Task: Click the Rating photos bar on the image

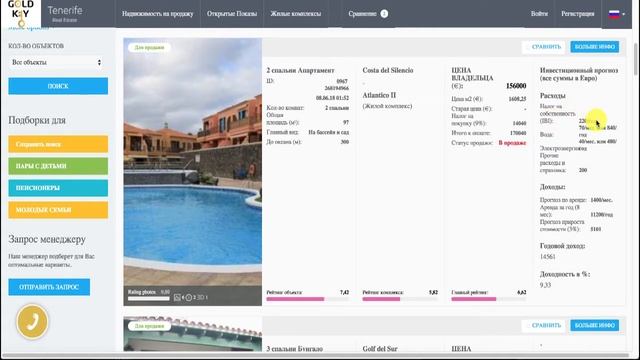Action: 149,299
